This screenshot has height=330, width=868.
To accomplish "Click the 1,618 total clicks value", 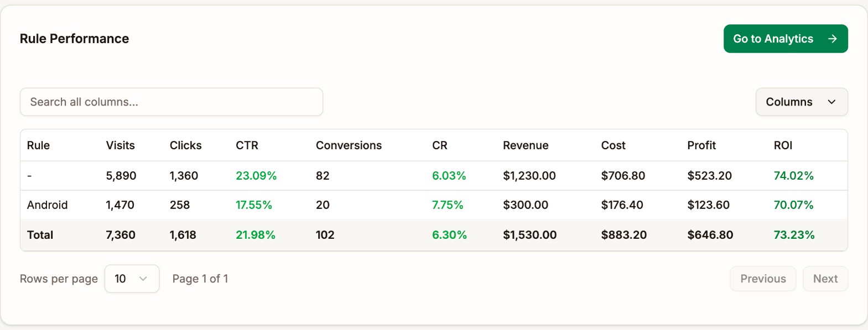I will click(183, 235).
